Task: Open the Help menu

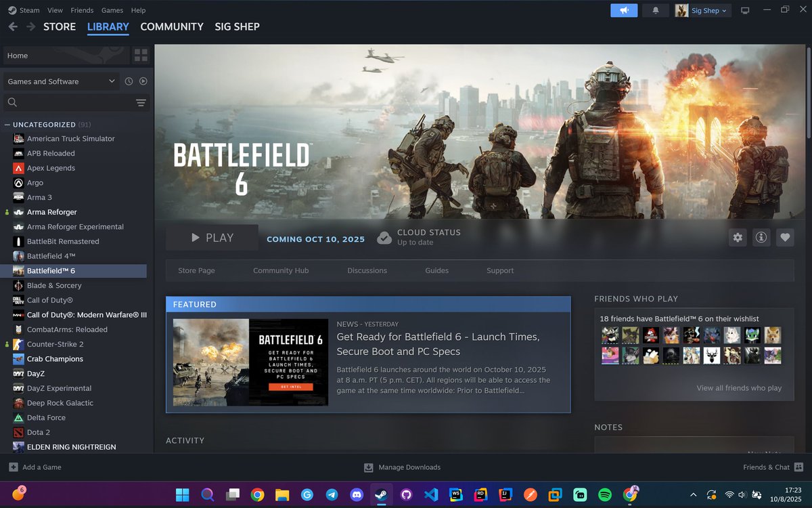Action: [138, 10]
